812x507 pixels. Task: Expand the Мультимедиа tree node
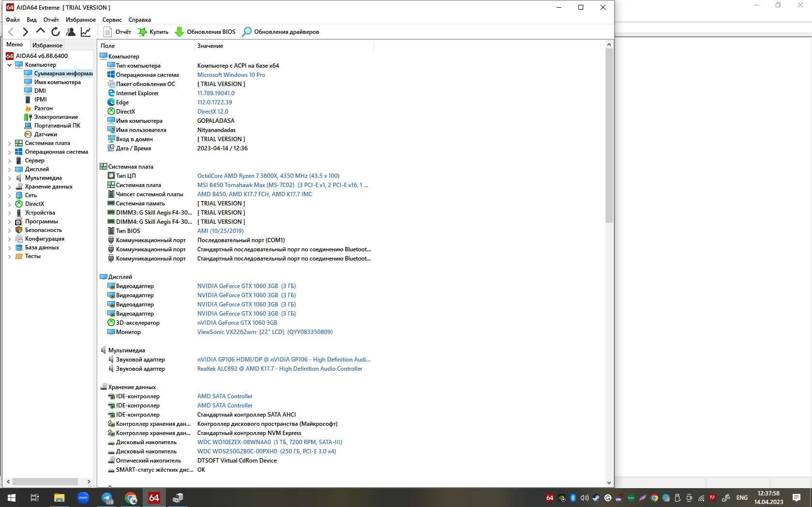tap(9, 178)
